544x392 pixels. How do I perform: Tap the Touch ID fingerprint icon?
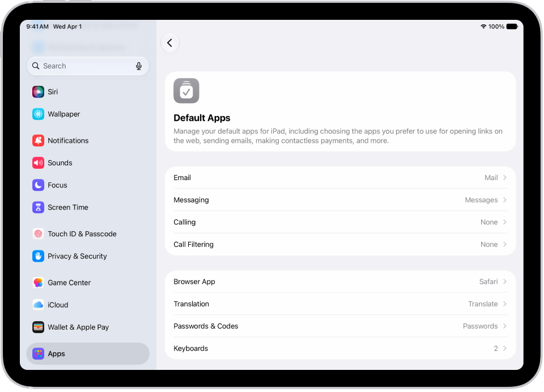(x=38, y=234)
